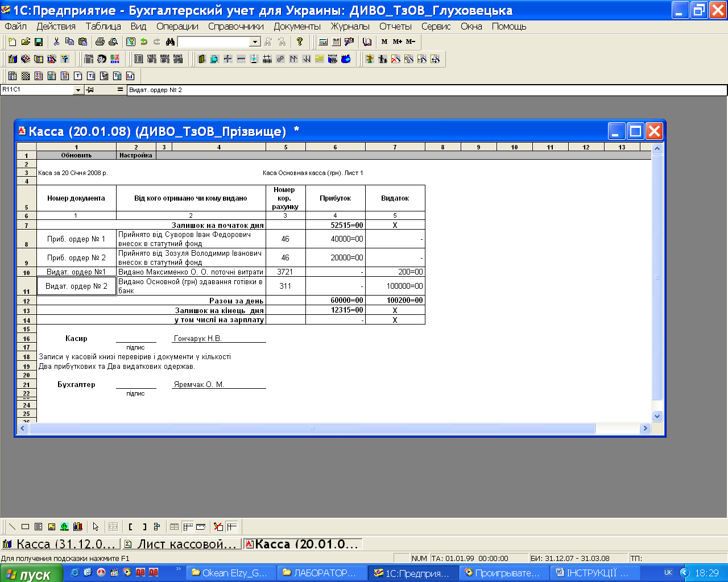Click the open book icon in the toolbar
Viewport: 728px width, 582px height.
pyautogui.click(x=367, y=42)
